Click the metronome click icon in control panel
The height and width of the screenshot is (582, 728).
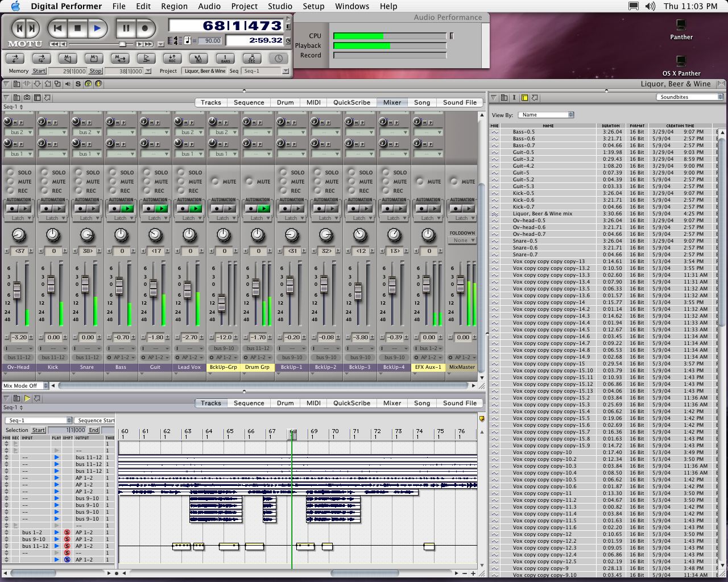point(198,59)
